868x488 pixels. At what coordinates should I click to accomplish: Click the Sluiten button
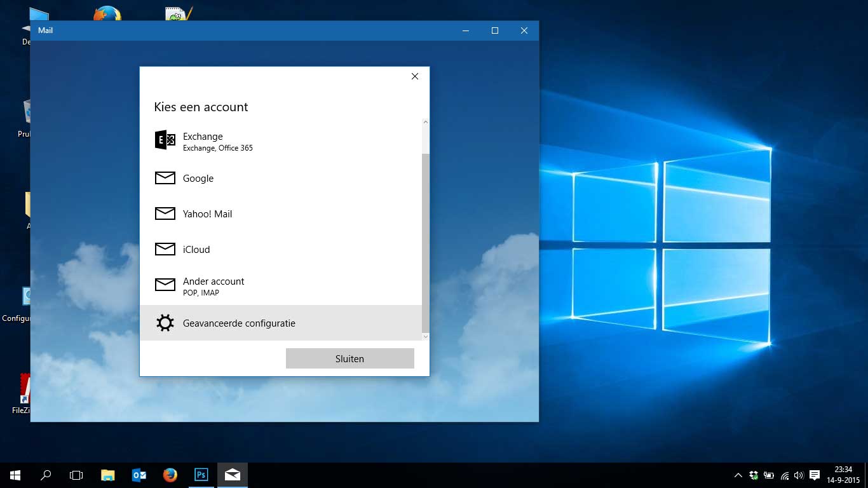(x=350, y=358)
